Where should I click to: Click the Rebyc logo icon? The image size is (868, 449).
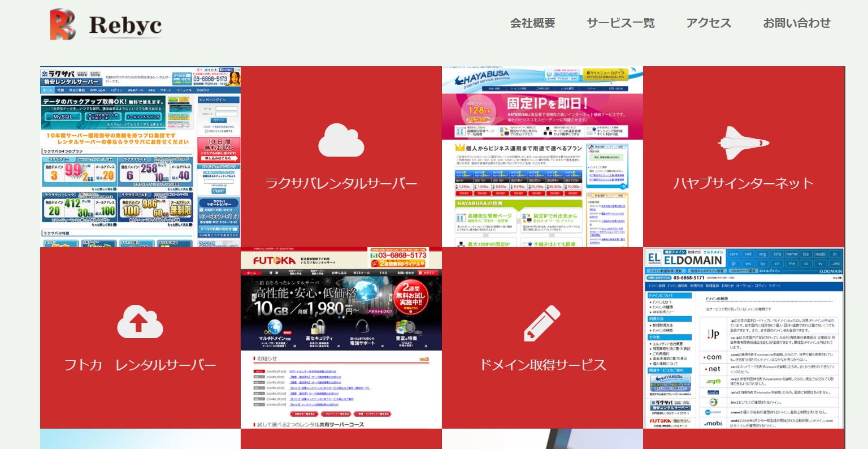[63, 24]
